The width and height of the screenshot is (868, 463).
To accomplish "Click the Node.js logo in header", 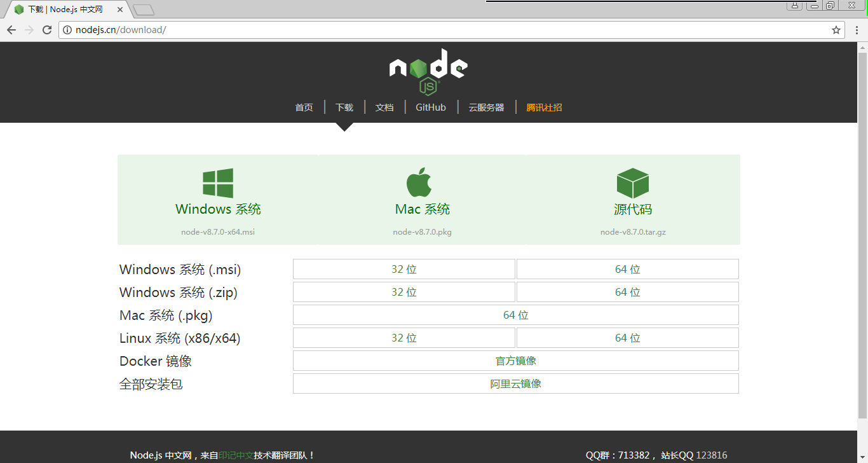I will 429,71.
